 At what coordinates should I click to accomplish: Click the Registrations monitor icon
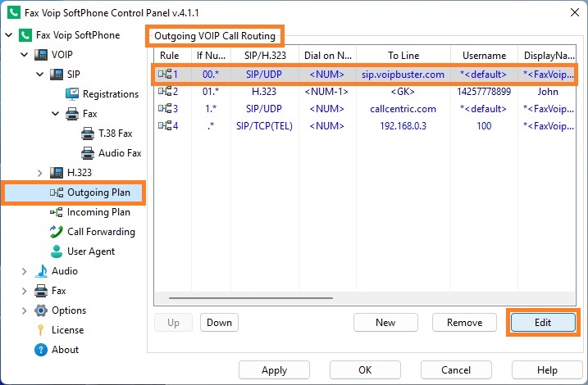coord(72,94)
